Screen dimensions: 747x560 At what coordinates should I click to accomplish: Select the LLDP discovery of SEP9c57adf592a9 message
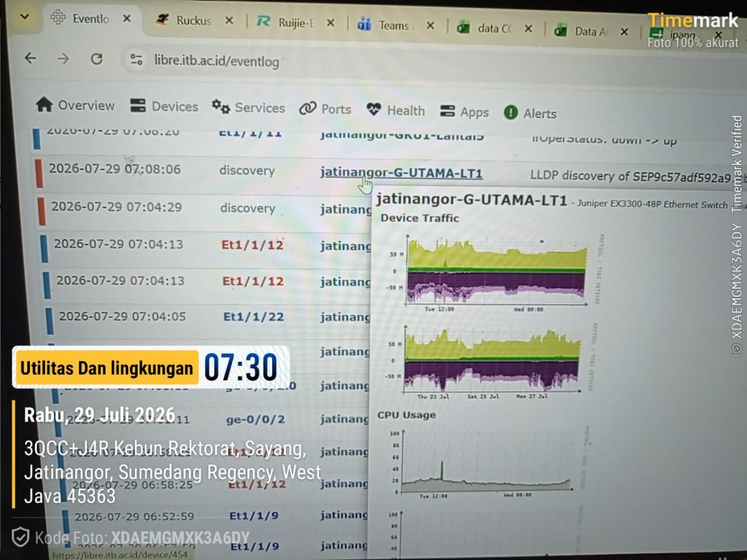631,176
